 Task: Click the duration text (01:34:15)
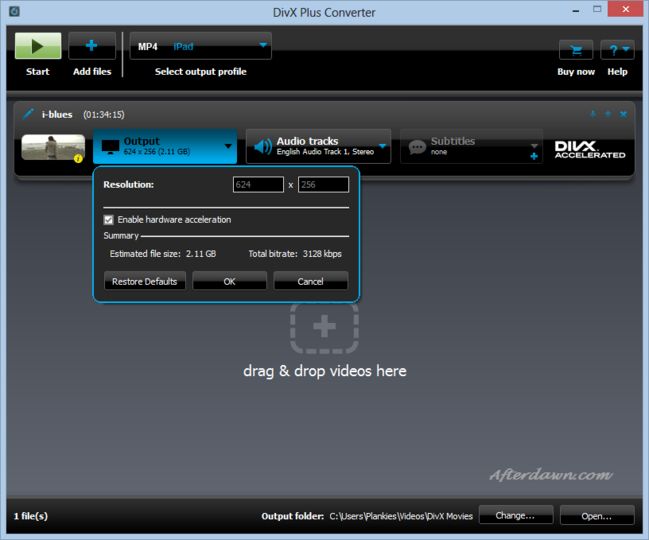point(103,115)
